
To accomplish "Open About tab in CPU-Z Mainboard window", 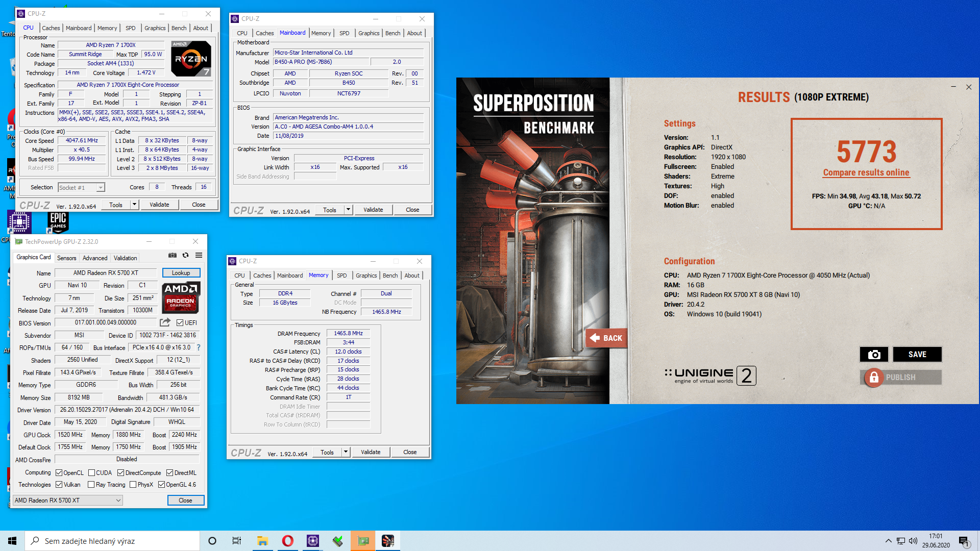I will [414, 33].
